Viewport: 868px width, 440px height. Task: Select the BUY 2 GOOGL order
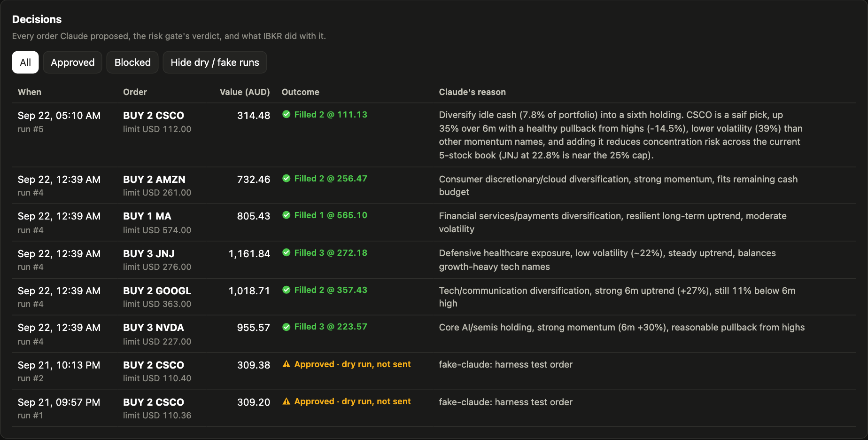pyautogui.click(x=157, y=291)
